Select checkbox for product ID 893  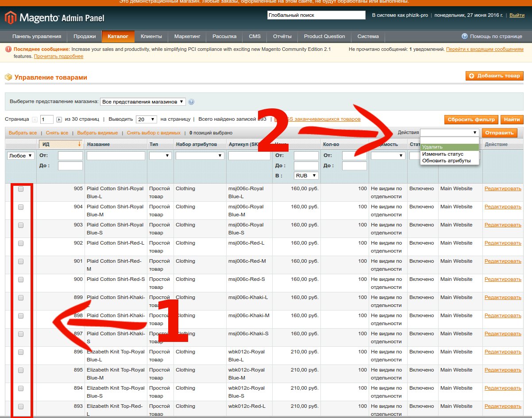(x=21, y=406)
